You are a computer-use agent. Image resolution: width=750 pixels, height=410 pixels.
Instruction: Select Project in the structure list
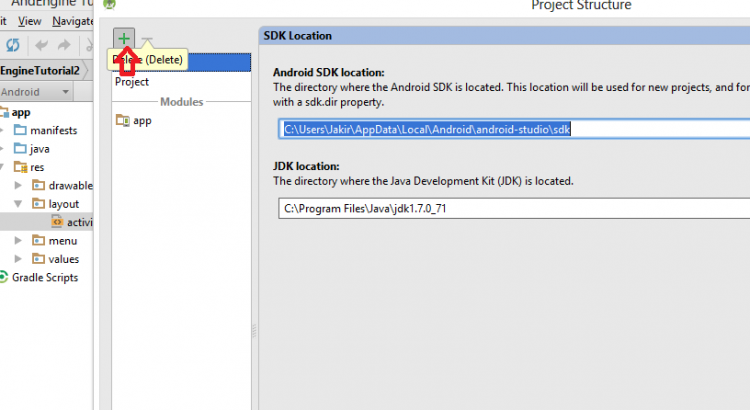tap(132, 82)
